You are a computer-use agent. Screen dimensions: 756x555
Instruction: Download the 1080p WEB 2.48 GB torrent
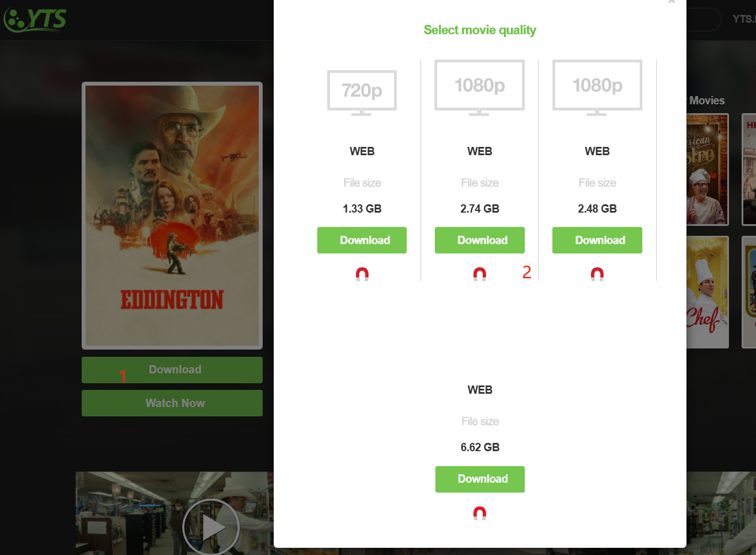[597, 240]
